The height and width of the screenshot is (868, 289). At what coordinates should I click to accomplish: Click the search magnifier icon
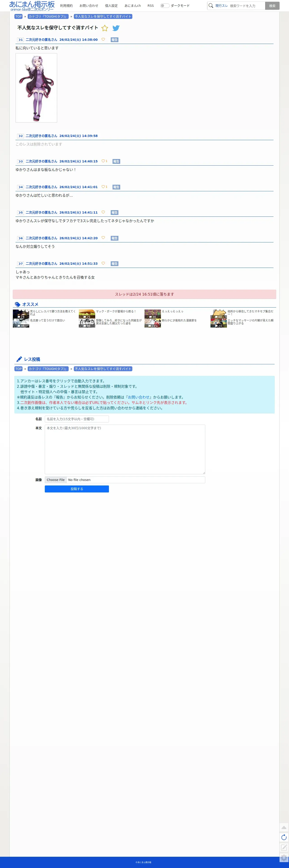coord(211,6)
